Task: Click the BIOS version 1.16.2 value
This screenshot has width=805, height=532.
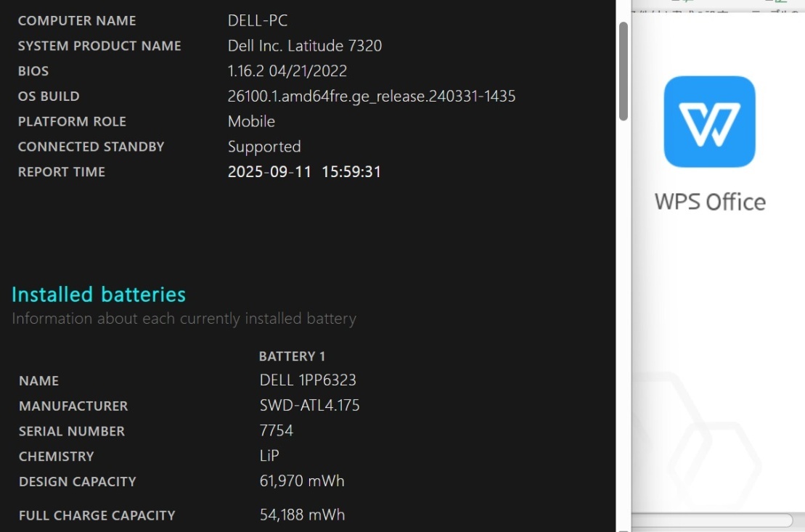Action: (x=287, y=71)
